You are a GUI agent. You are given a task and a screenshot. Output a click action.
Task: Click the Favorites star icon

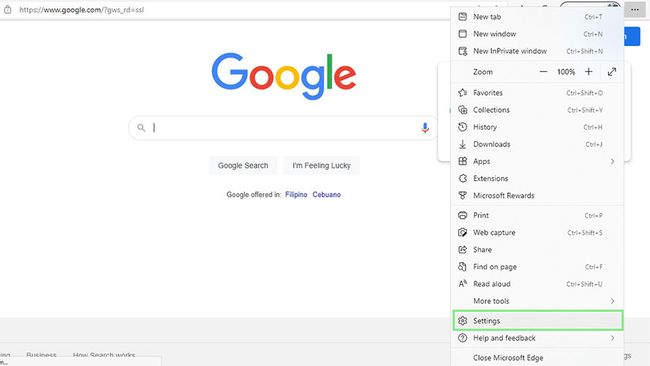[463, 93]
